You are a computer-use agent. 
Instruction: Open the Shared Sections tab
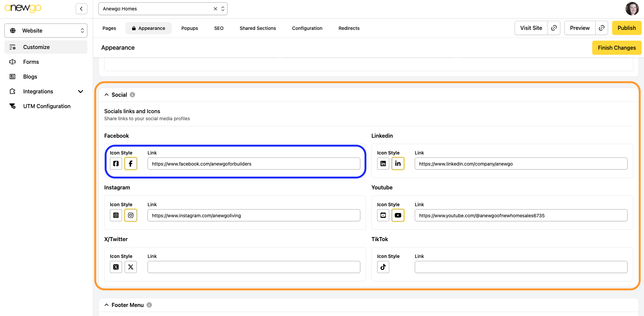pyautogui.click(x=257, y=28)
